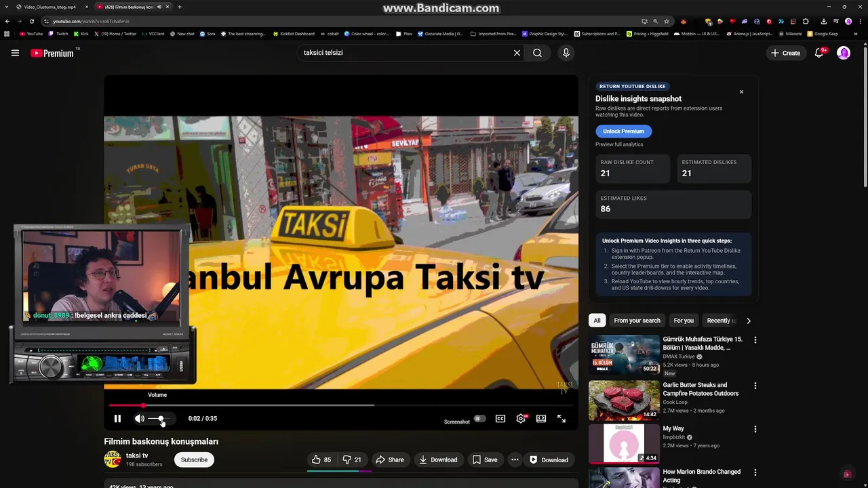The width and height of the screenshot is (868, 488).
Task: Bookmark this page with star icon
Action: 667,21
